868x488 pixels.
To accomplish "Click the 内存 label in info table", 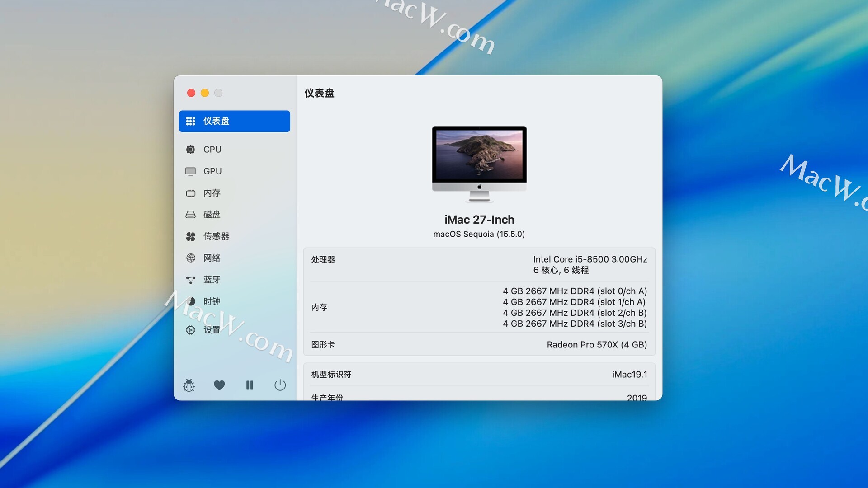I will (319, 307).
